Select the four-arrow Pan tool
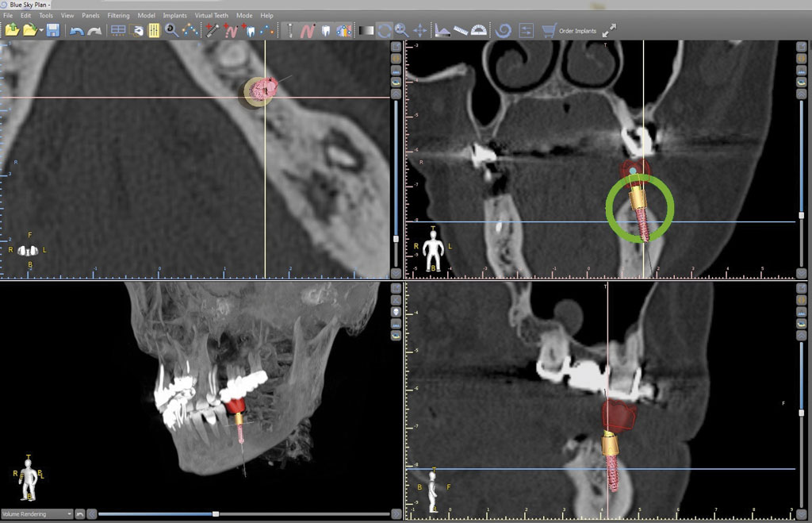Image resolution: width=812 pixels, height=523 pixels. (420, 31)
